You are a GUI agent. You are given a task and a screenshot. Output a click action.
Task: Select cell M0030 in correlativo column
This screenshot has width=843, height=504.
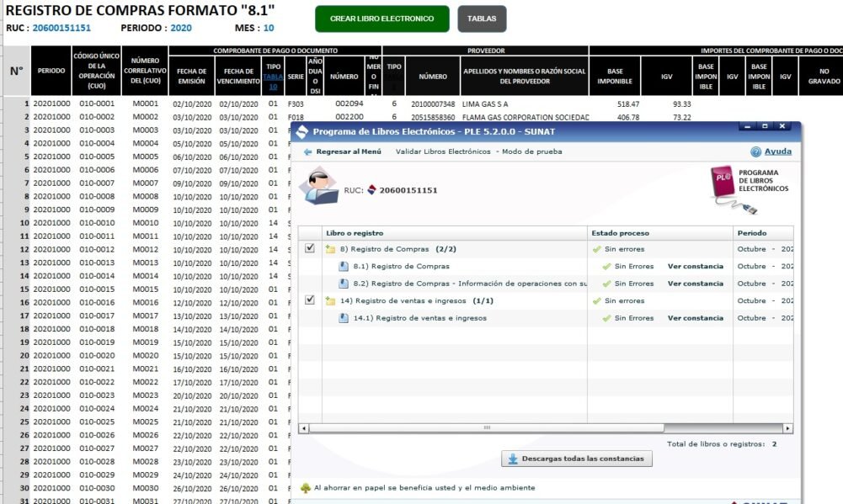pos(145,488)
